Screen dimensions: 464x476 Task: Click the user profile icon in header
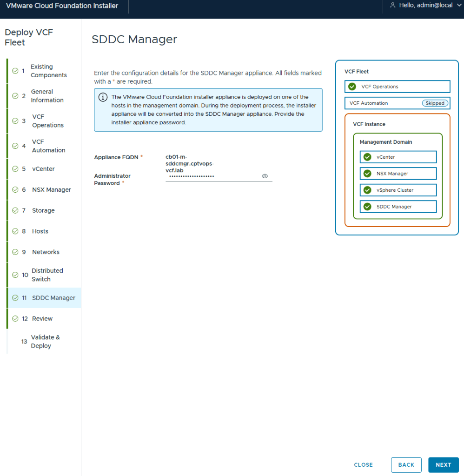pos(393,5)
